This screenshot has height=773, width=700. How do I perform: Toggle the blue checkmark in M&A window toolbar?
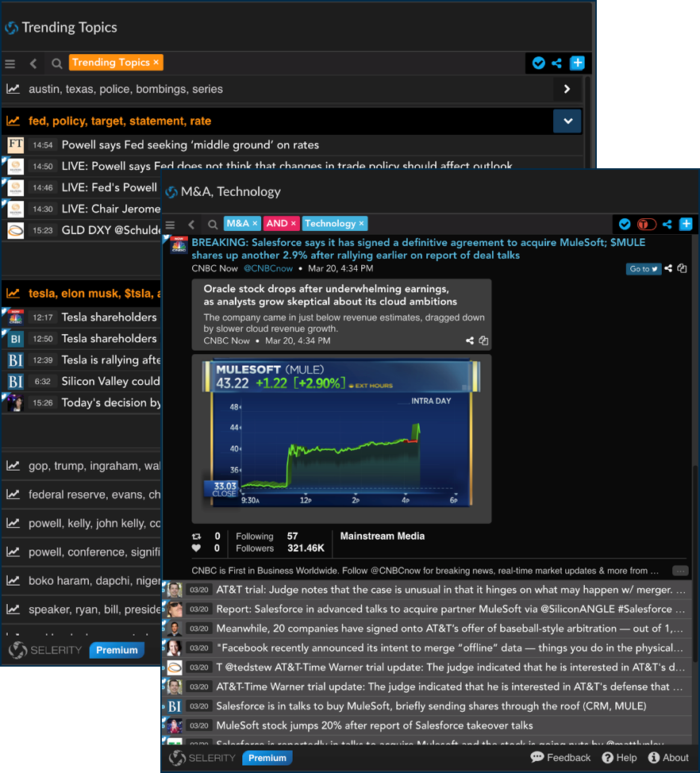pyautogui.click(x=625, y=225)
